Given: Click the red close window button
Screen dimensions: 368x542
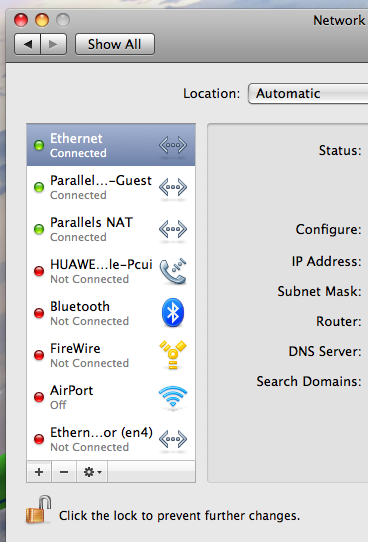Looking at the screenshot, I should click(x=21, y=20).
